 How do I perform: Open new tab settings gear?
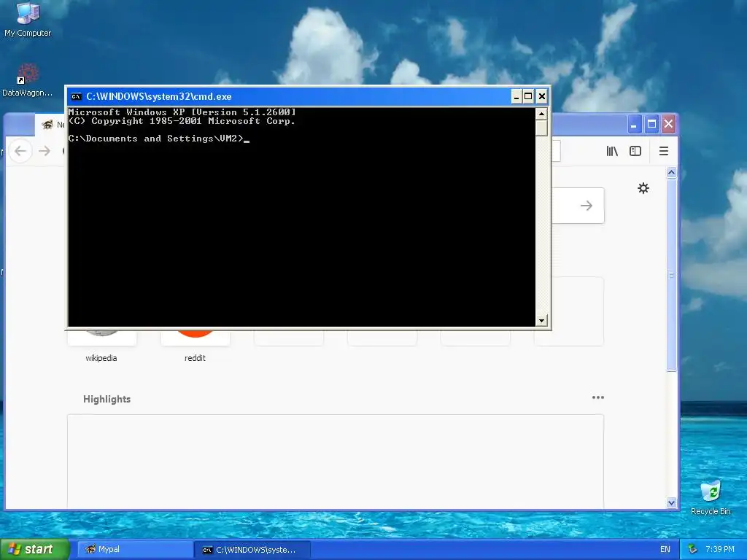643,188
